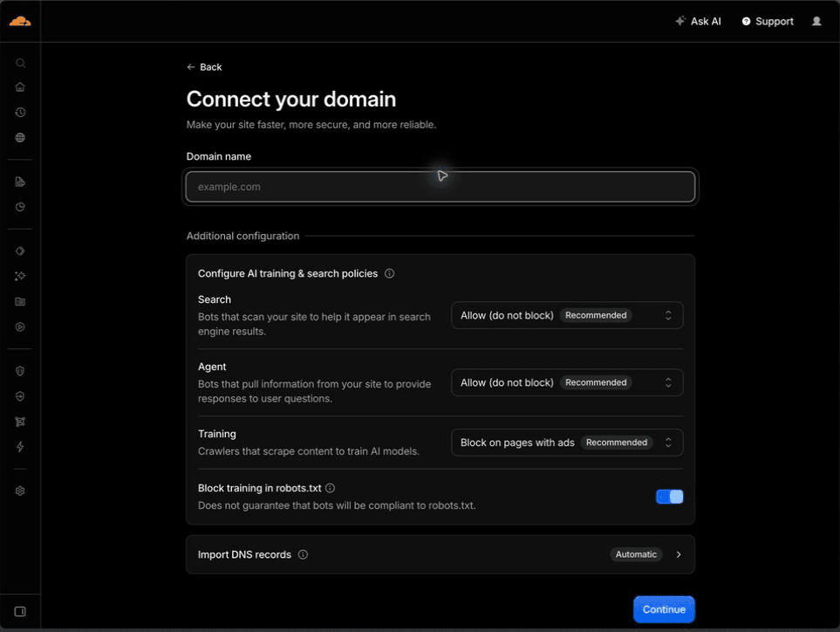Open Support in the top bar
The height and width of the screenshot is (632, 840).
point(768,22)
